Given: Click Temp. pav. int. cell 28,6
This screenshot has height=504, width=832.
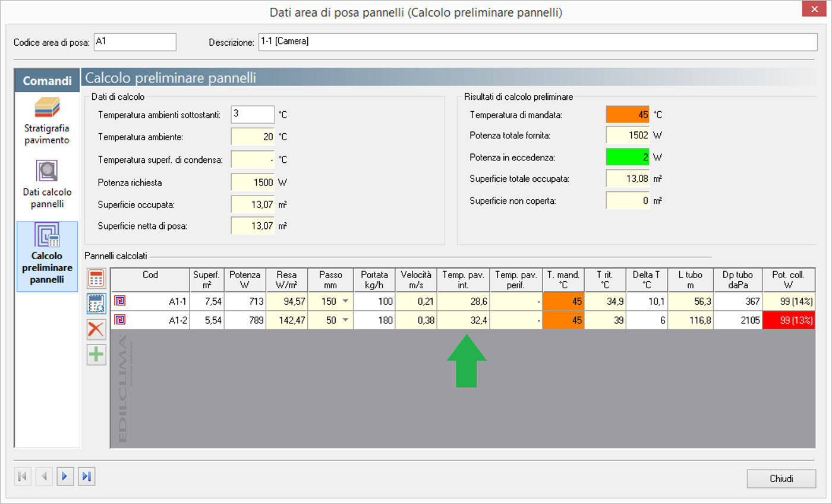Looking at the screenshot, I should (463, 302).
